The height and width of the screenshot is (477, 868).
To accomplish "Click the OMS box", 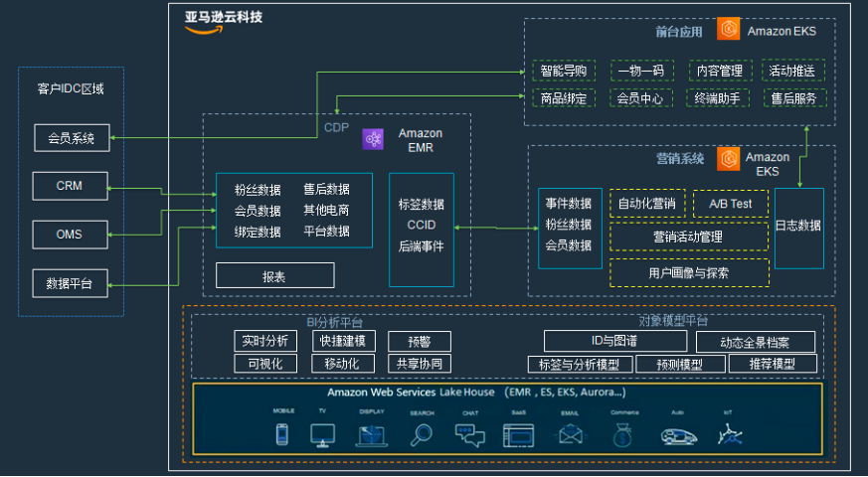I will click(70, 235).
